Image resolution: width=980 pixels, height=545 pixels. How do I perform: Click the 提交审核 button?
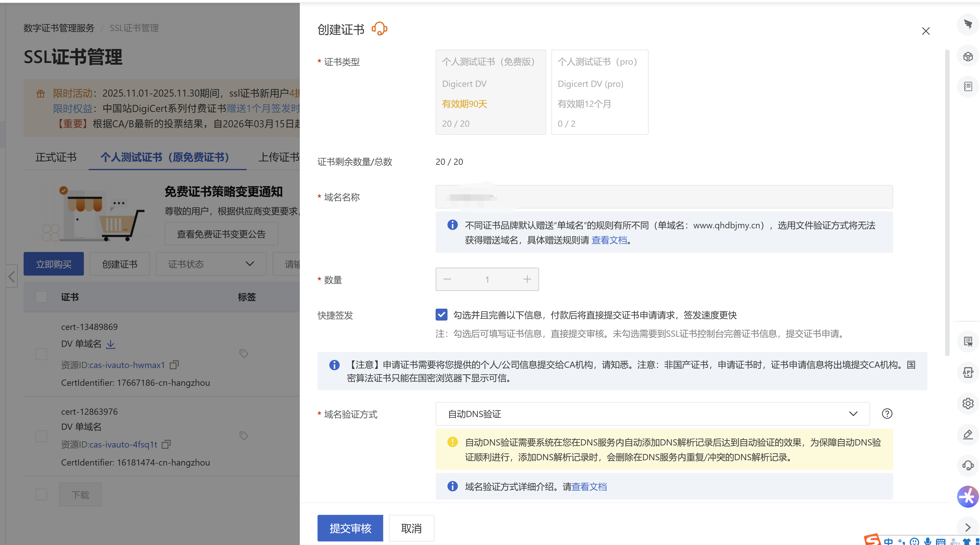[x=350, y=528]
